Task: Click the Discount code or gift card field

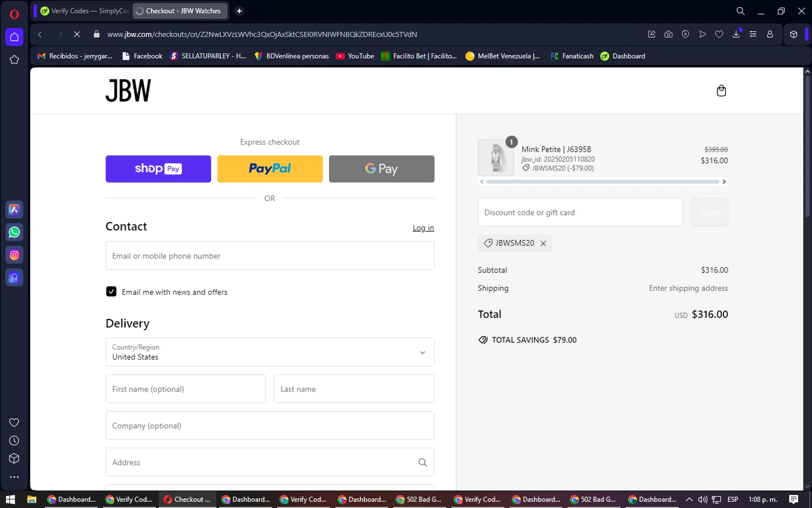Action: (x=580, y=212)
